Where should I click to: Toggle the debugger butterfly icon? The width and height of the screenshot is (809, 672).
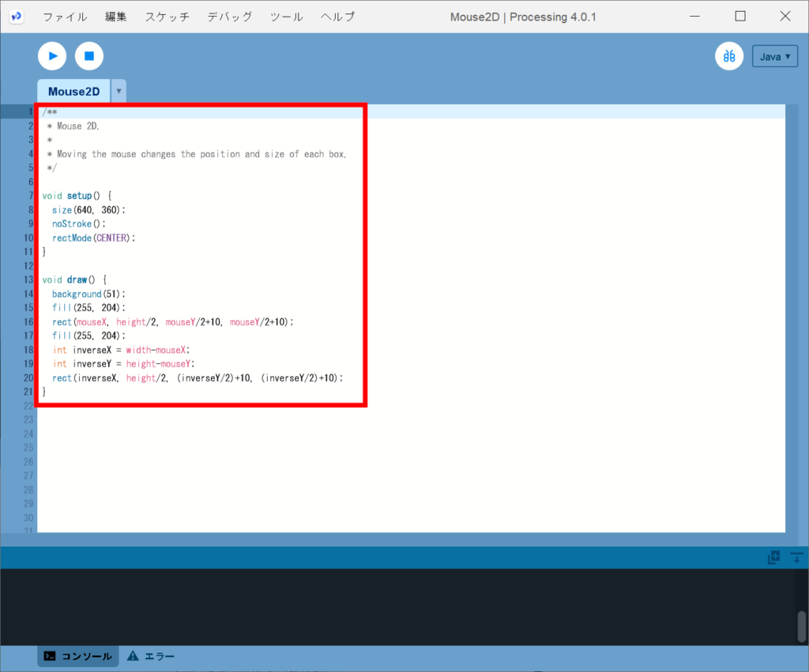(x=729, y=56)
